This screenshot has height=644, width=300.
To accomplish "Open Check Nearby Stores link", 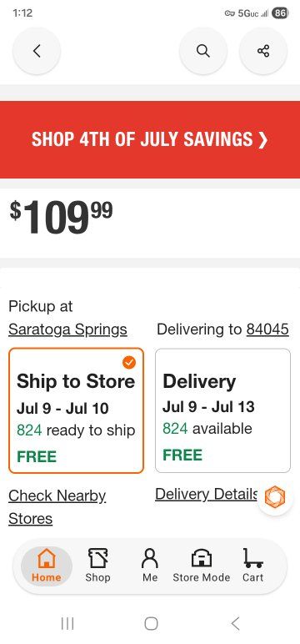I will coord(57,507).
